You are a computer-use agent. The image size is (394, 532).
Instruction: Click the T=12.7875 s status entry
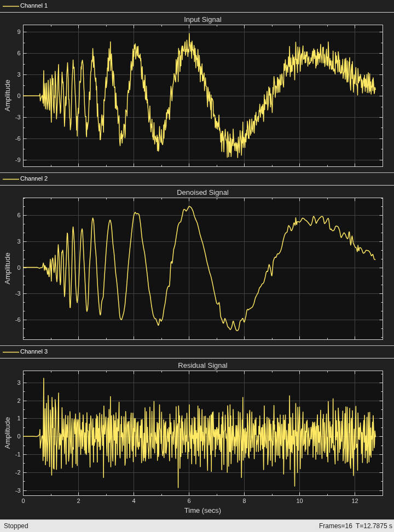click(x=374, y=526)
